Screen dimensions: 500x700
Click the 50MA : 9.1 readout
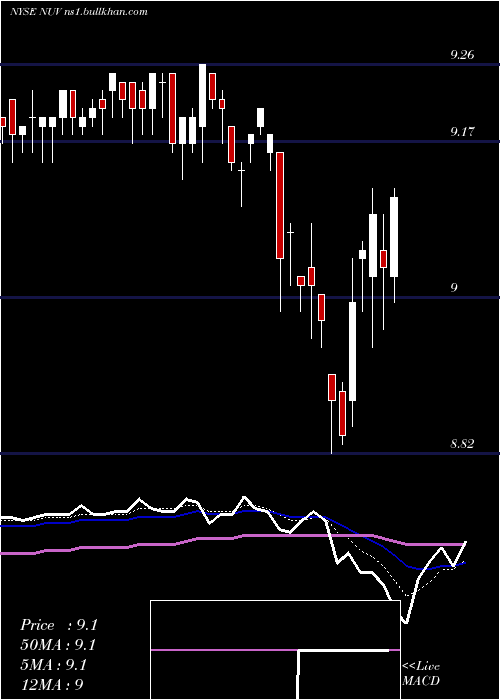click(x=58, y=645)
